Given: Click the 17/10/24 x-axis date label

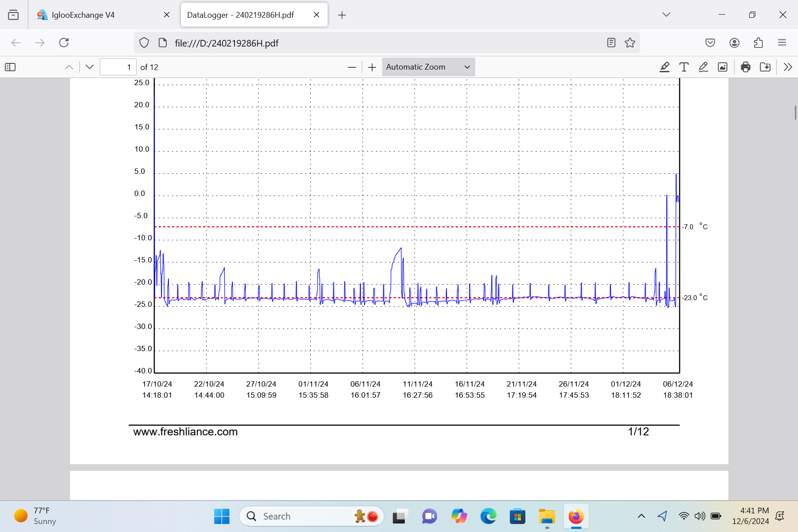Looking at the screenshot, I should (157, 384).
